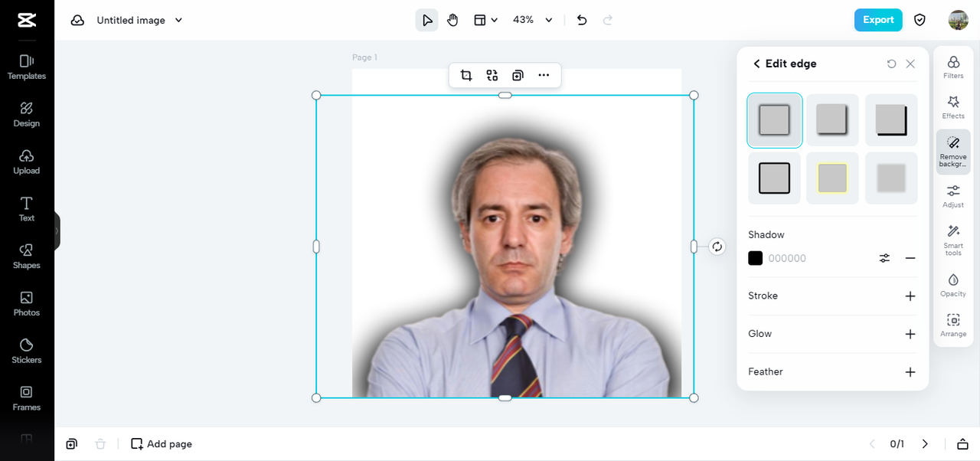Click the replace image toolbar icon
Image resolution: width=980 pixels, height=461 pixels.
(x=492, y=75)
